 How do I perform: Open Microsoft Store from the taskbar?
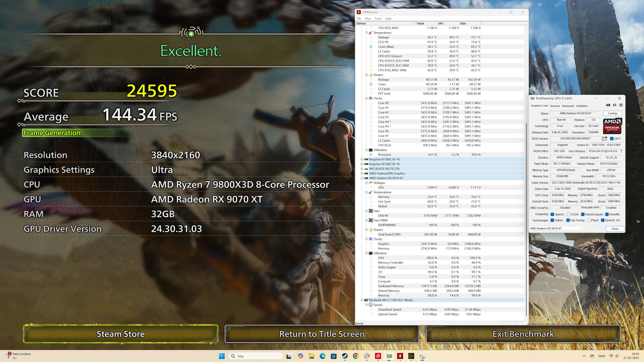click(x=334, y=356)
